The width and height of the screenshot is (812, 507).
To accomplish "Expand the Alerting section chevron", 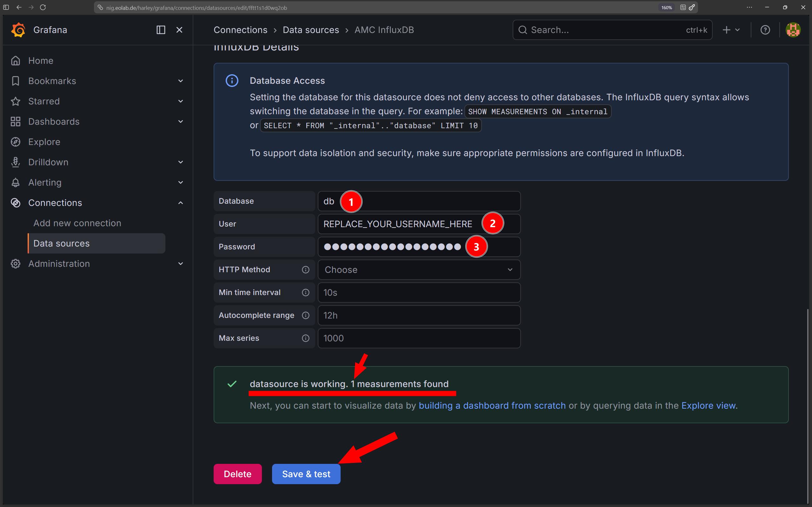I will (180, 182).
